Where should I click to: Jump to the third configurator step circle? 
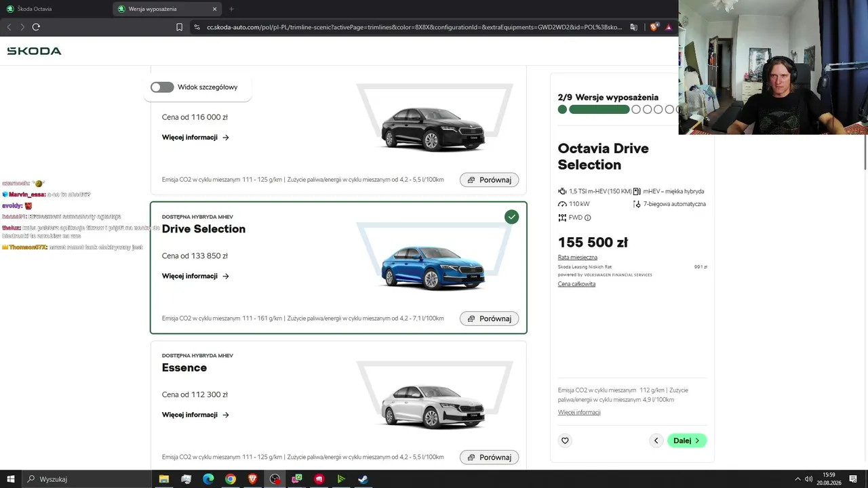click(x=636, y=110)
